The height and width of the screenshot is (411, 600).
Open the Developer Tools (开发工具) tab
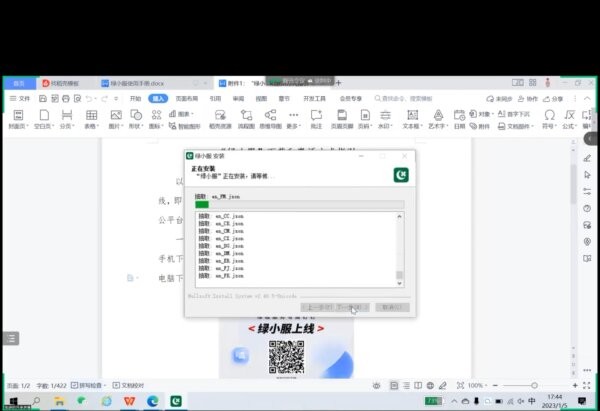(315, 99)
